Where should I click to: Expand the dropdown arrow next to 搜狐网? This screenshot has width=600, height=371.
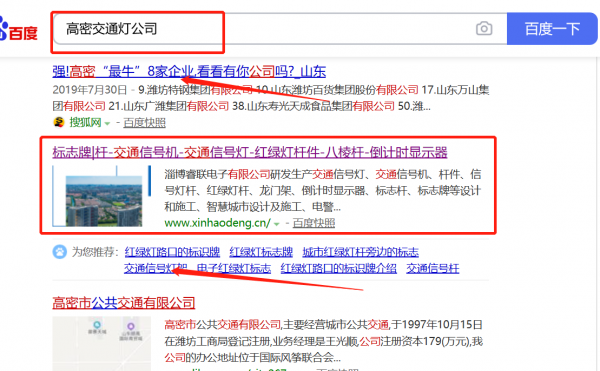(x=107, y=124)
